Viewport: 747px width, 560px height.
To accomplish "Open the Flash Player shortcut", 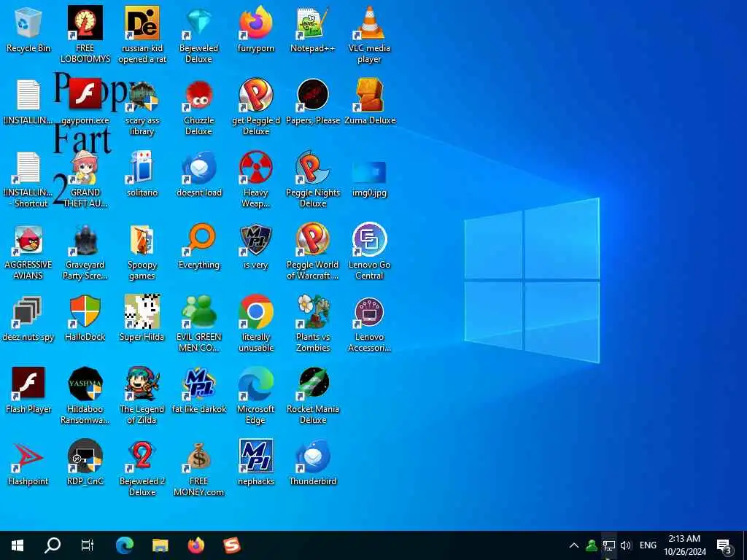I will (x=28, y=391).
